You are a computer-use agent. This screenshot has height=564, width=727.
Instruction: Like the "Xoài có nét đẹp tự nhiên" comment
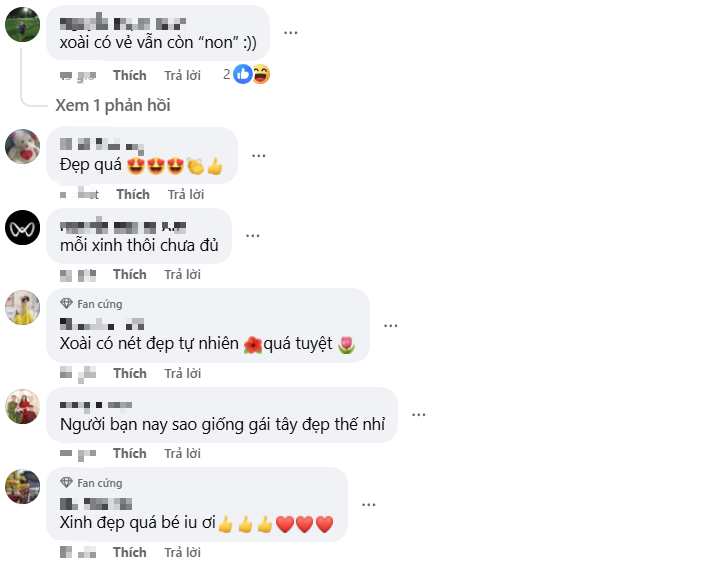(130, 373)
